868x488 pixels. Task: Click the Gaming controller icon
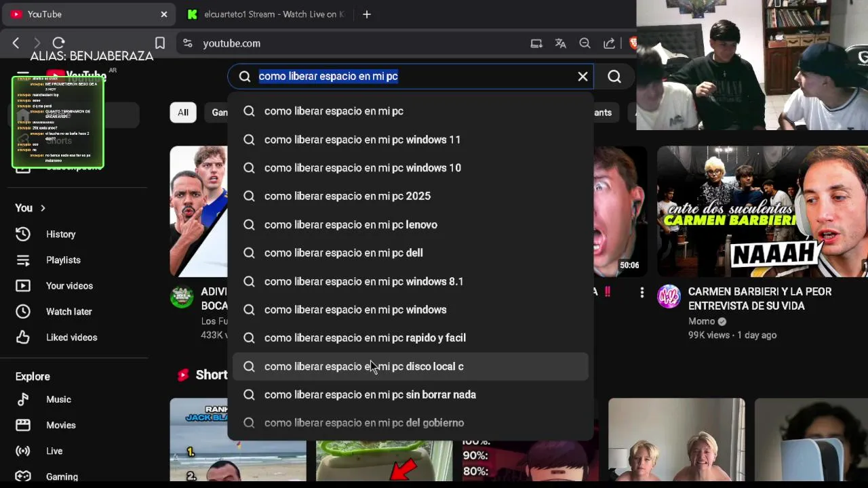tap(23, 476)
